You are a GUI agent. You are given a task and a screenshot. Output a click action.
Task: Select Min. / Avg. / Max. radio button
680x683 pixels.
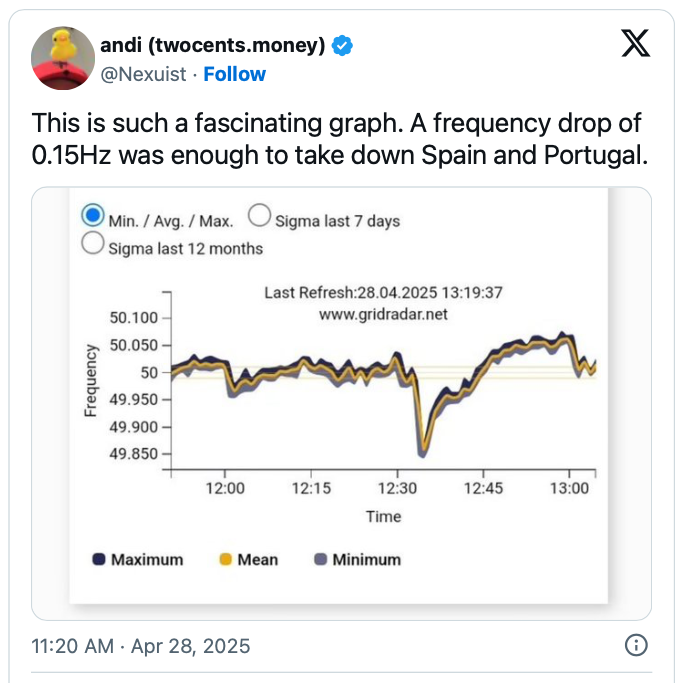[94, 216]
